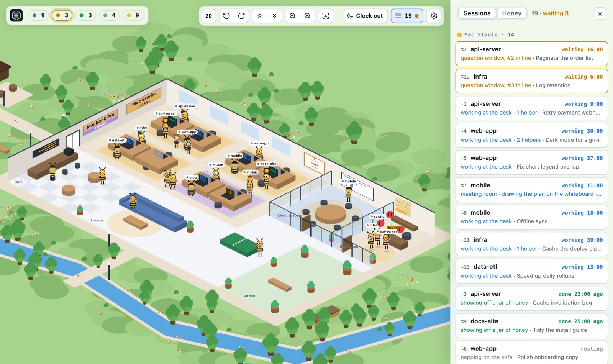
Task: Select the bee at the ping pong table
Action: coord(260,246)
